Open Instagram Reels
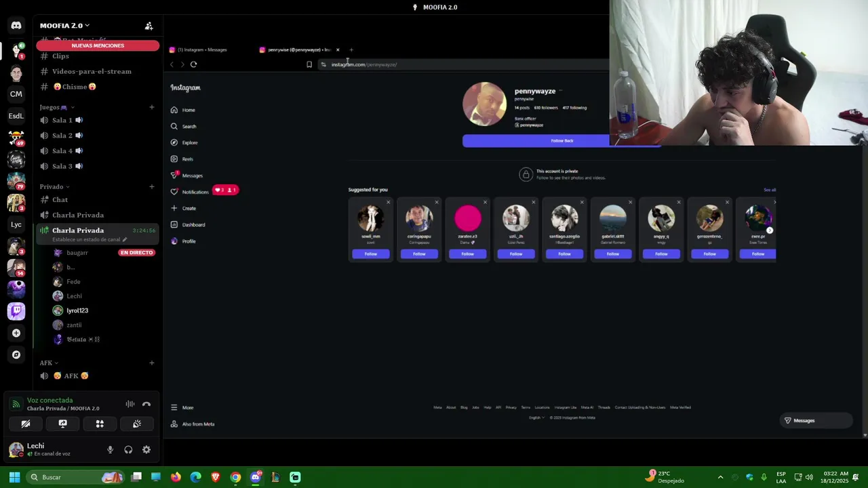This screenshot has height=488, width=868. pyautogui.click(x=182, y=159)
